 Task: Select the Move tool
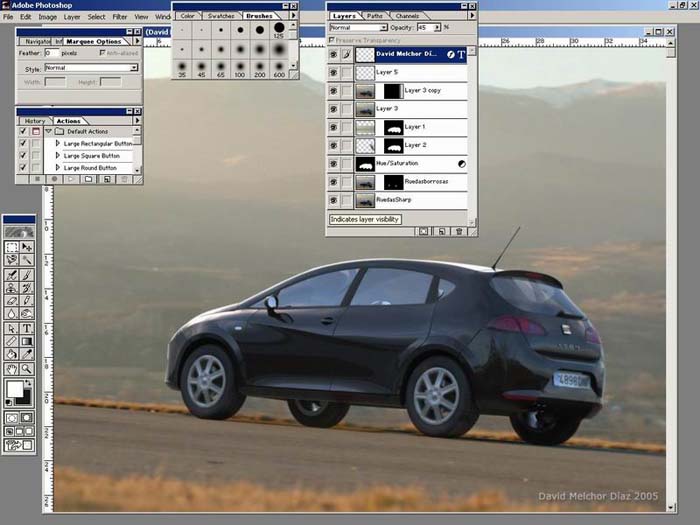click(27, 246)
